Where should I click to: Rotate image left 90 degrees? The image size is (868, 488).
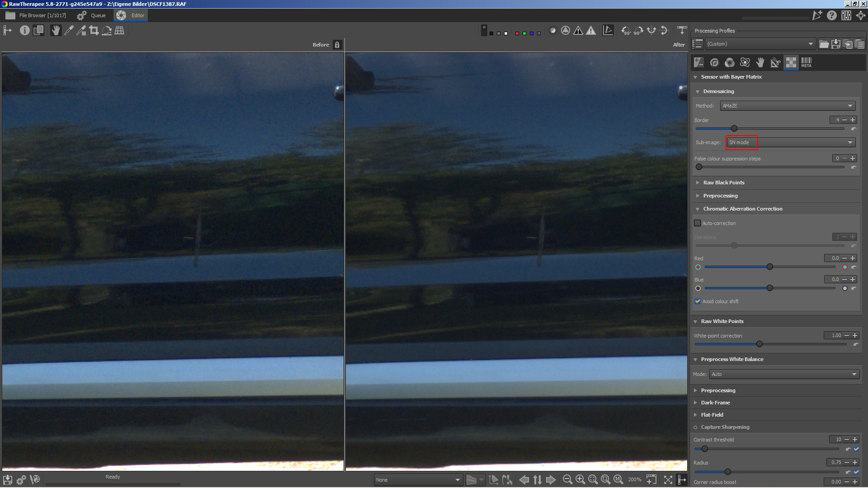point(626,30)
